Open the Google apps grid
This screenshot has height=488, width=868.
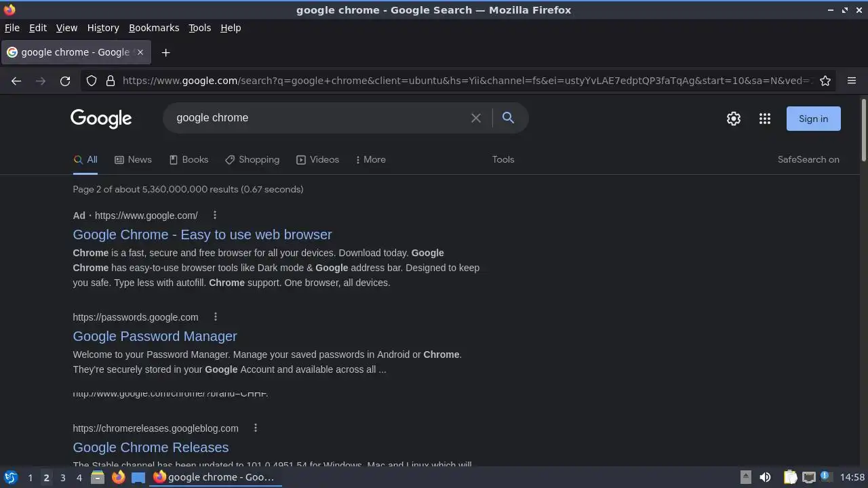point(765,119)
